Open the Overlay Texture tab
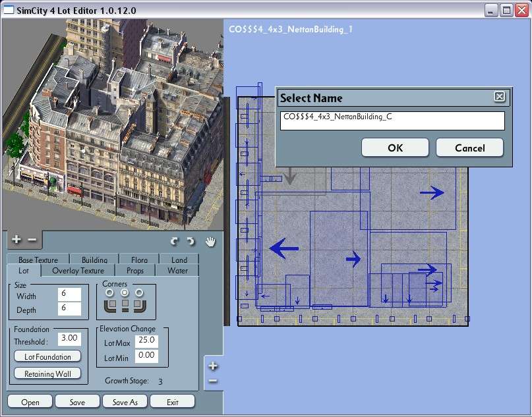 tap(78, 271)
